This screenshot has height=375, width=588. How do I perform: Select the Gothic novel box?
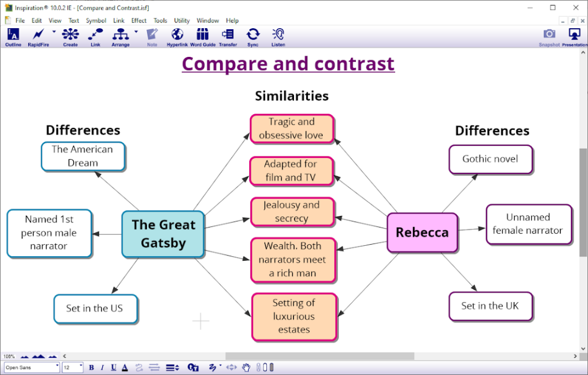(490, 160)
